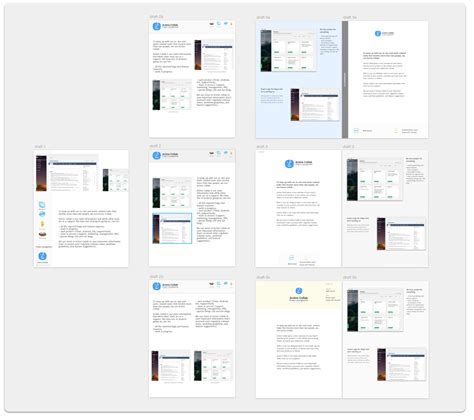
Task: Select the centered logo on the middle draft 3 white page
Action: click(299, 163)
